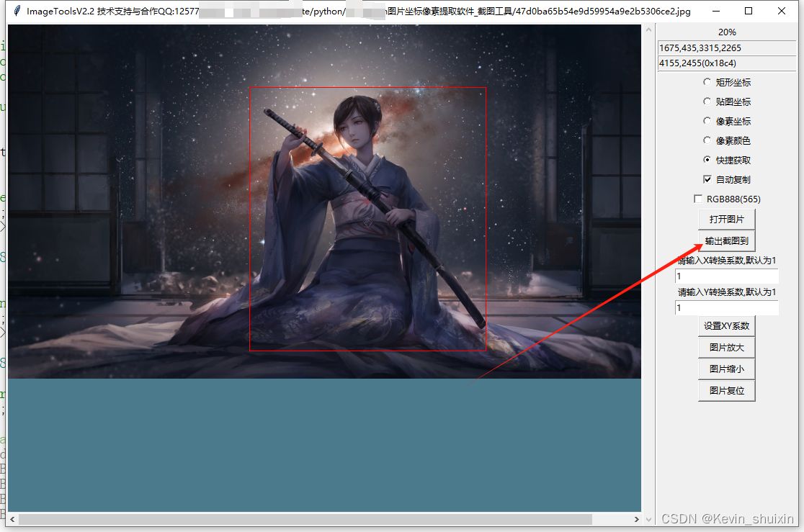Focus the X转换系数 input field

click(727, 276)
